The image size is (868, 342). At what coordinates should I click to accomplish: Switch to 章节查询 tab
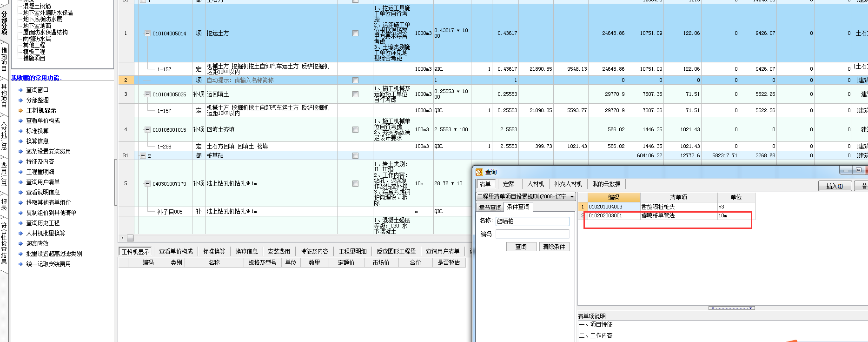coord(490,208)
